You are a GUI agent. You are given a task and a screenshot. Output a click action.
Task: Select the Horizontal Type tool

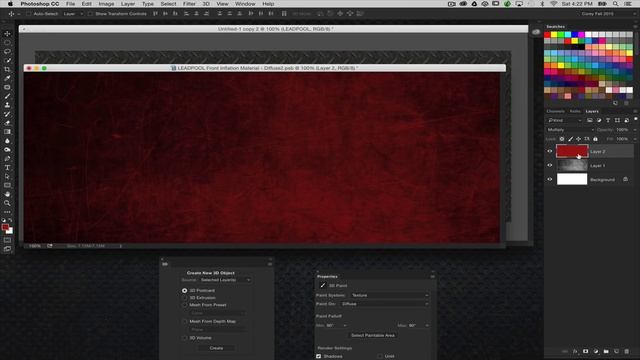coord(7,168)
